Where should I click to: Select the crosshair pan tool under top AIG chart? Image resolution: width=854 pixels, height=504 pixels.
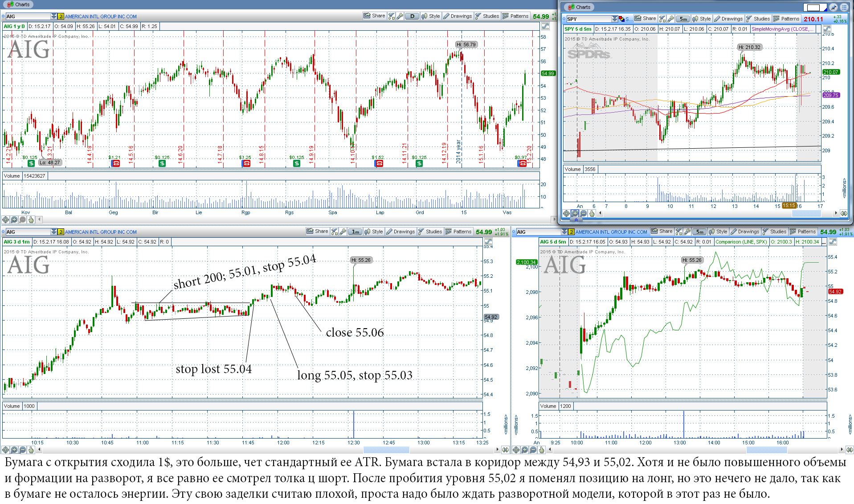[6, 219]
